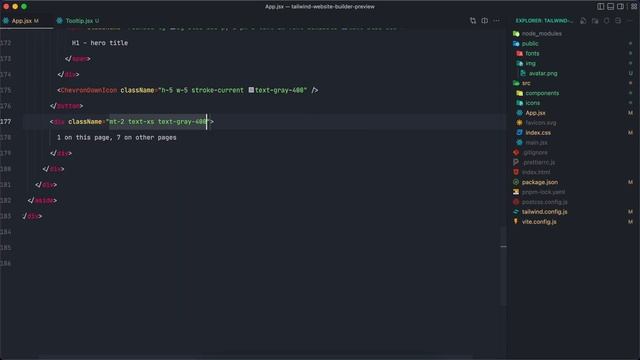Create a new folder in the Explorer

(595, 20)
